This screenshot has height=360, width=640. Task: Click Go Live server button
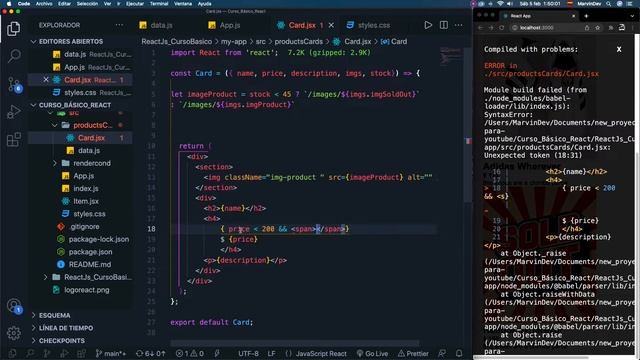pos(372,353)
